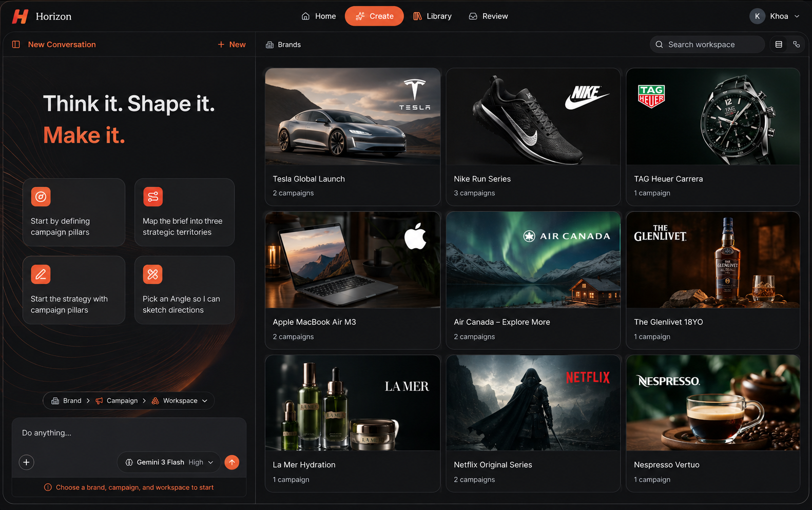812x510 pixels.
Task: Click the "3 campaigns" text under Nike
Action: click(474, 193)
